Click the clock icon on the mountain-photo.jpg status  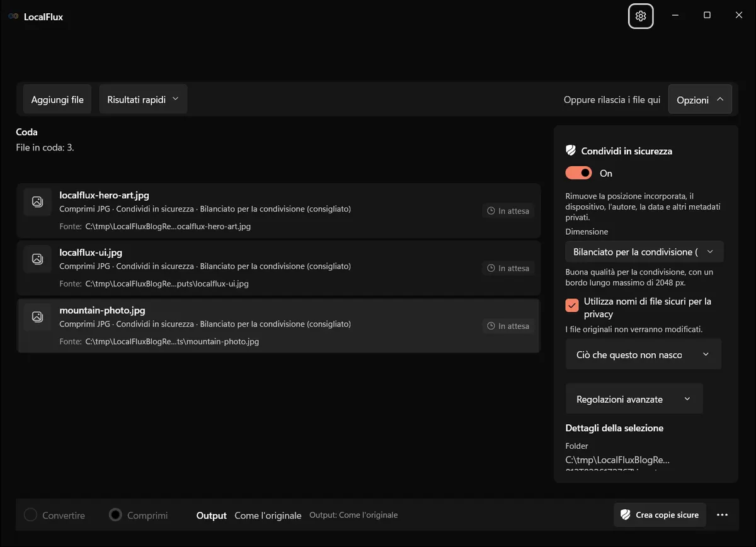[x=491, y=326]
